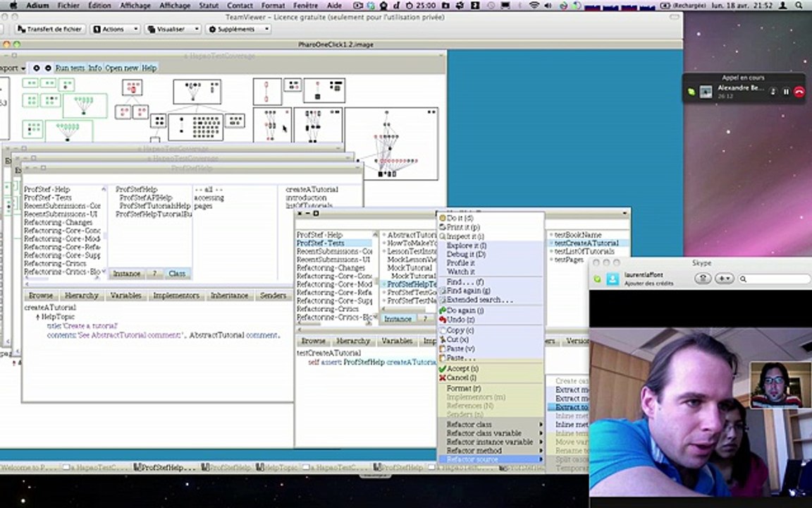Click Help in Hapao toolbar
This screenshot has width=812, height=508.
(149, 68)
